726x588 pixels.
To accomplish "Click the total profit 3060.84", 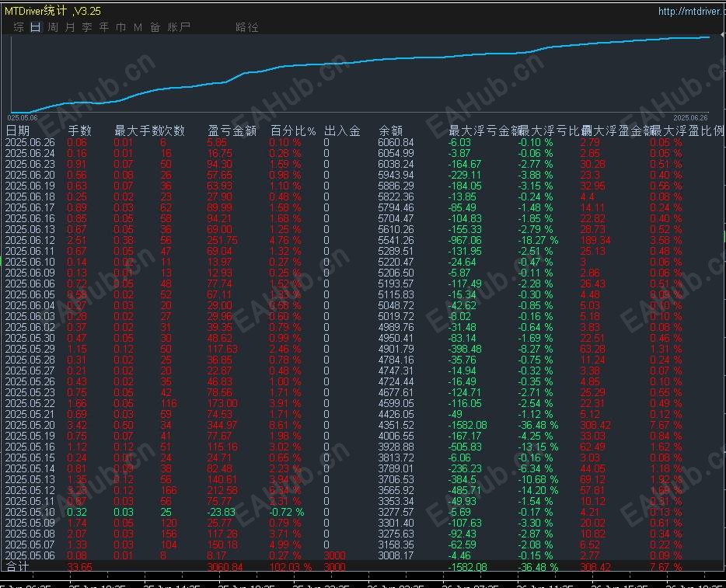I will [x=225, y=567].
